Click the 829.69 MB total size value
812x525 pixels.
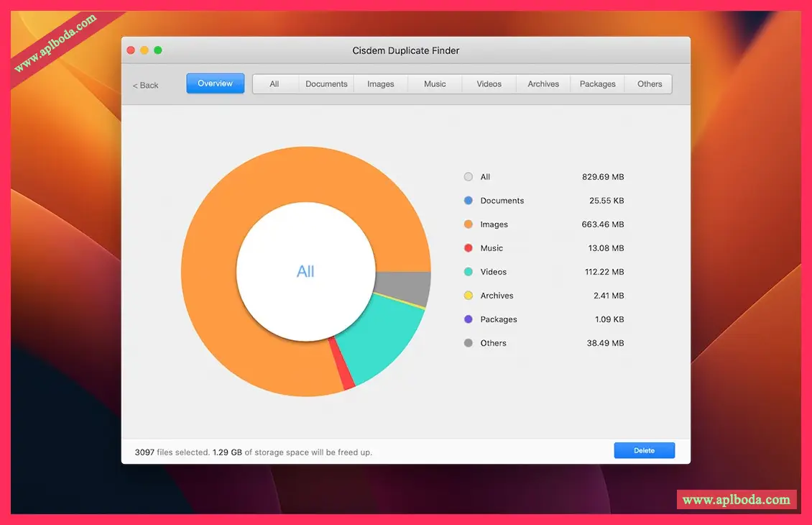(603, 177)
